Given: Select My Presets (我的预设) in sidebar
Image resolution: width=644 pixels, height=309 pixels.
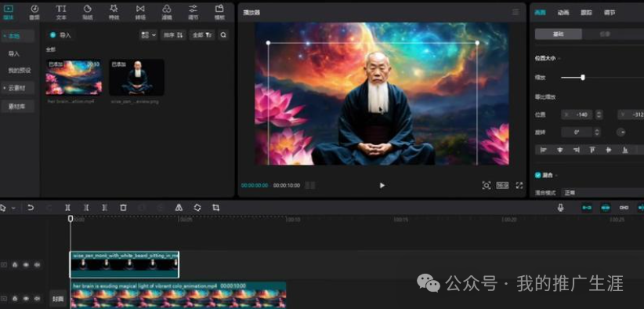Looking at the screenshot, I should point(20,71).
